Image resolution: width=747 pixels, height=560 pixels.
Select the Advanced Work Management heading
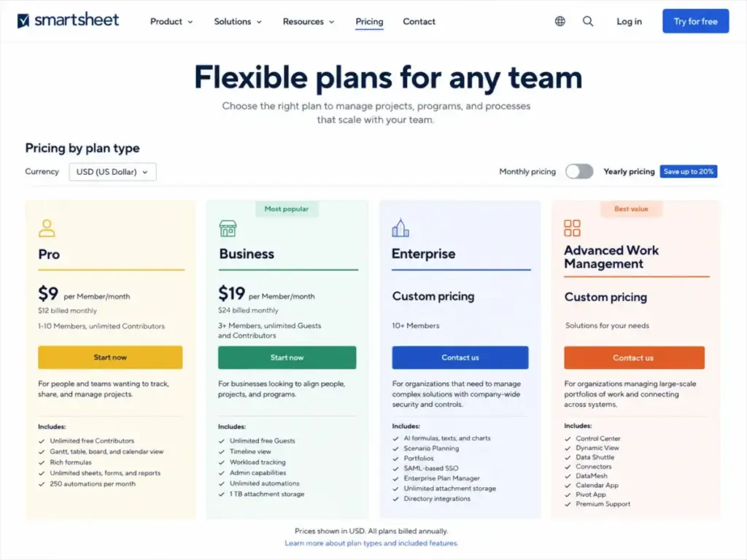(x=611, y=257)
